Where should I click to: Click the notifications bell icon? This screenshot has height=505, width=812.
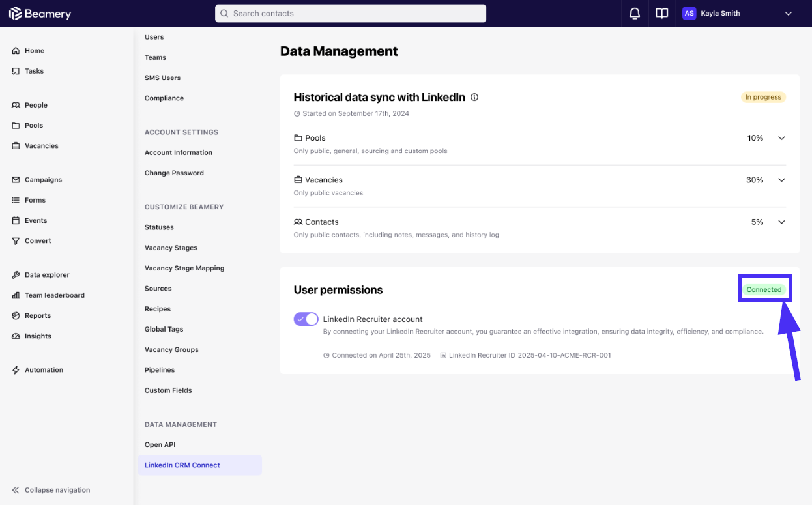(634, 14)
